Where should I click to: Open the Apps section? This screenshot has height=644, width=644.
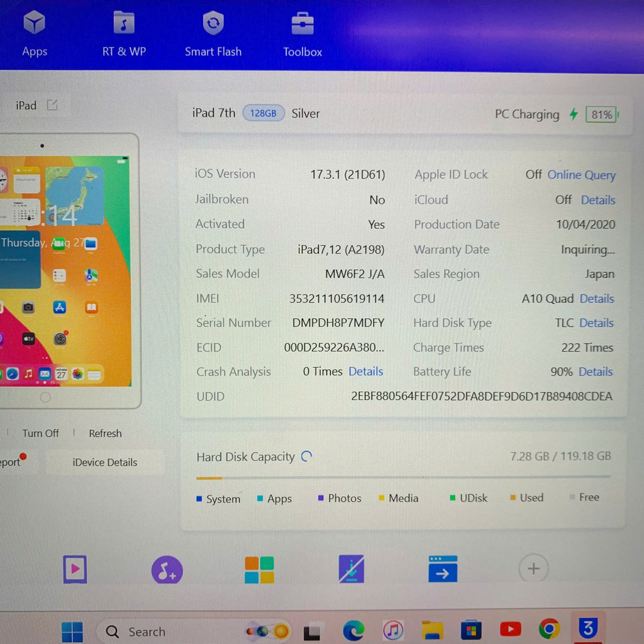tap(35, 34)
